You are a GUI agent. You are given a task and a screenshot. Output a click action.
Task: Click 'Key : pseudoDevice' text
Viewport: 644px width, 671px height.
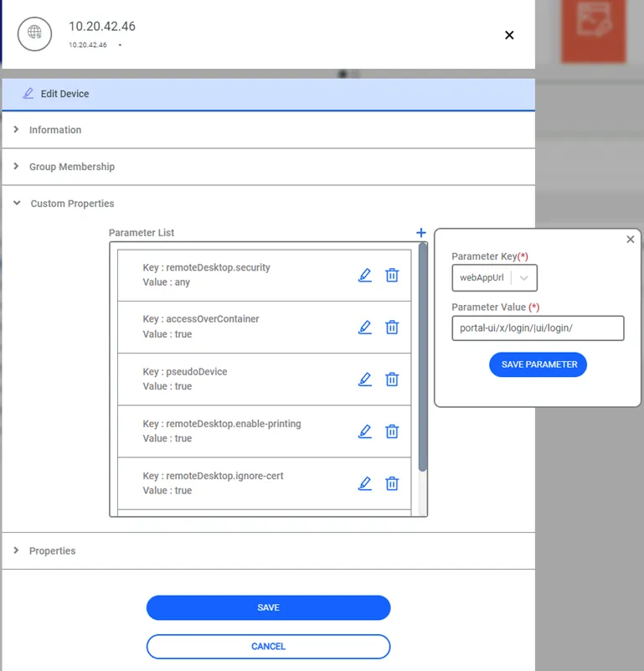pyautogui.click(x=185, y=371)
